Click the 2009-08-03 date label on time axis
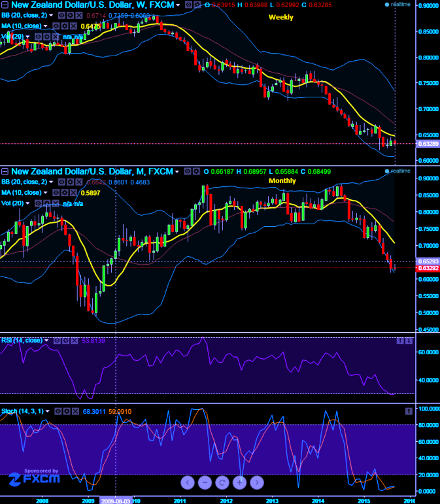Image resolution: width=440 pixels, height=504 pixels. click(116, 501)
